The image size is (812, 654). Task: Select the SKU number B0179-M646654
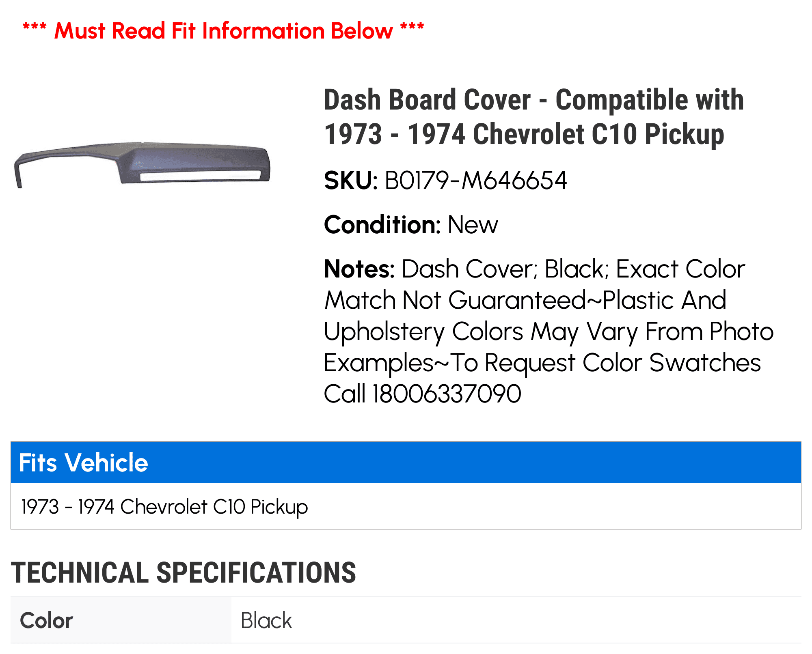(475, 181)
